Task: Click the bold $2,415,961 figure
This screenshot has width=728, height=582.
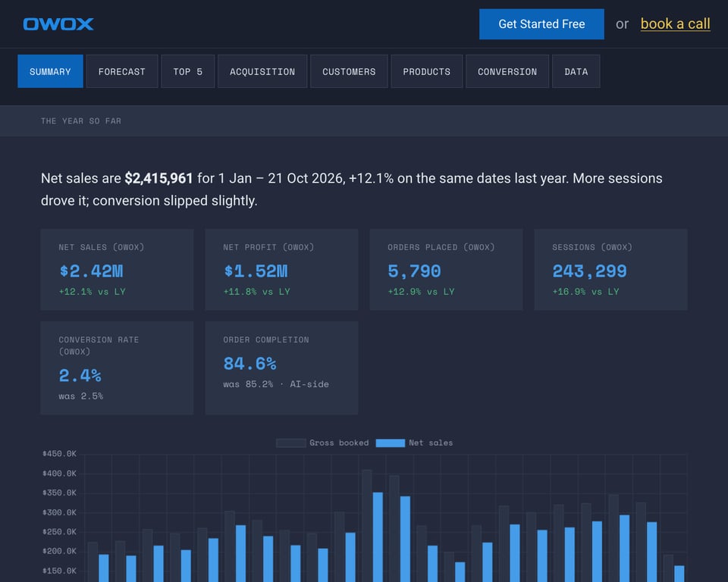Action: [x=158, y=178]
